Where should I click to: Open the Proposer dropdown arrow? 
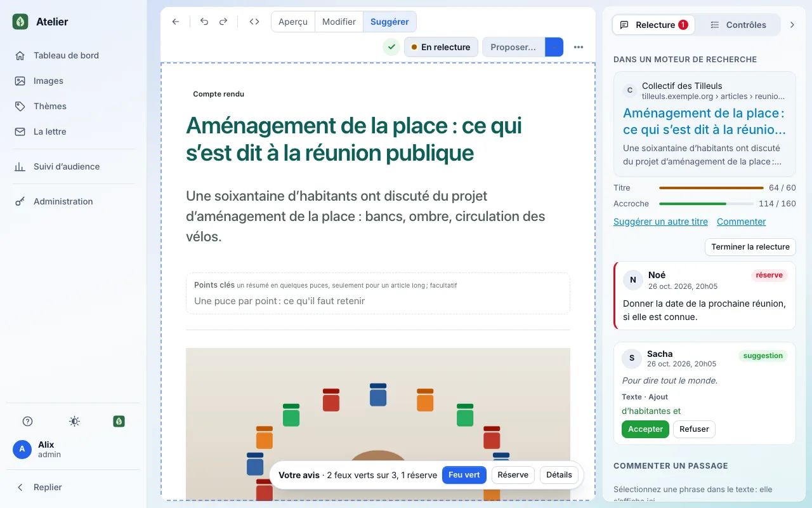tap(554, 47)
